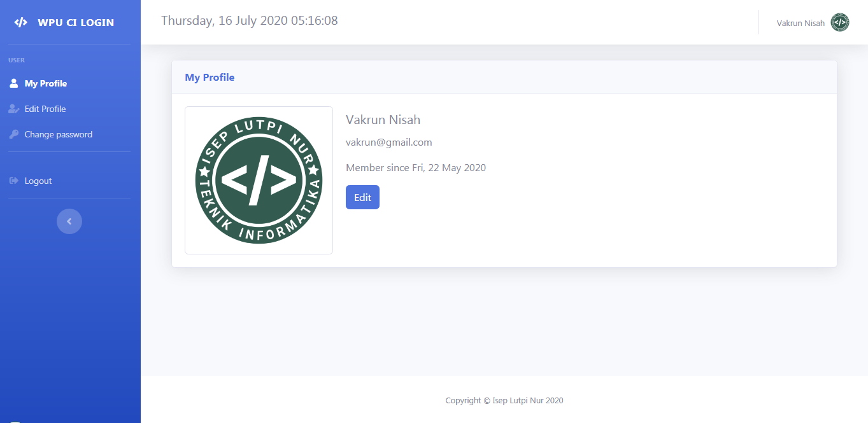Click the My Profile person icon
The width and height of the screenshot is (868, 423).
point(14,83)
